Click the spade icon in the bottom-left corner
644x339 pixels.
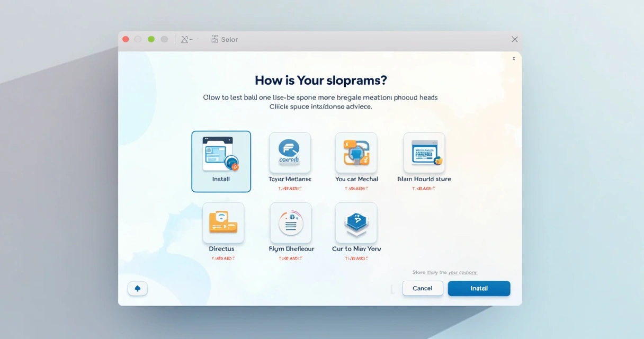click(138, 288)
